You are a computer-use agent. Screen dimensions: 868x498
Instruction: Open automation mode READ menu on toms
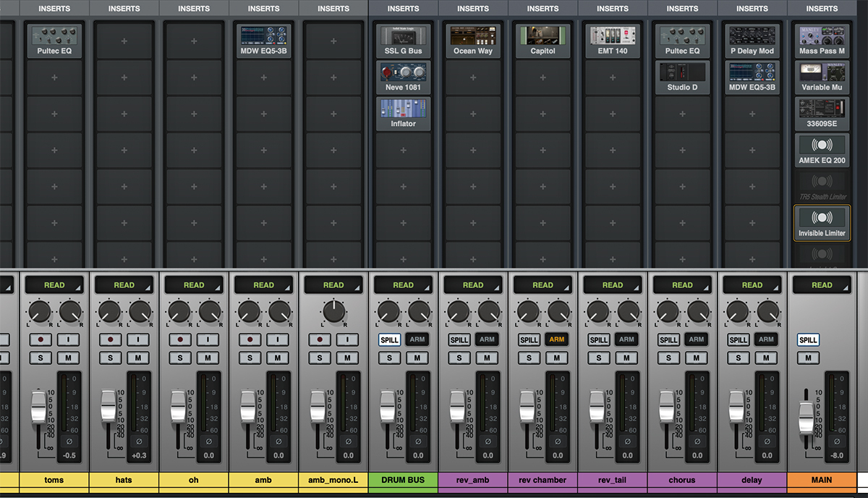(x=54, y=285)
